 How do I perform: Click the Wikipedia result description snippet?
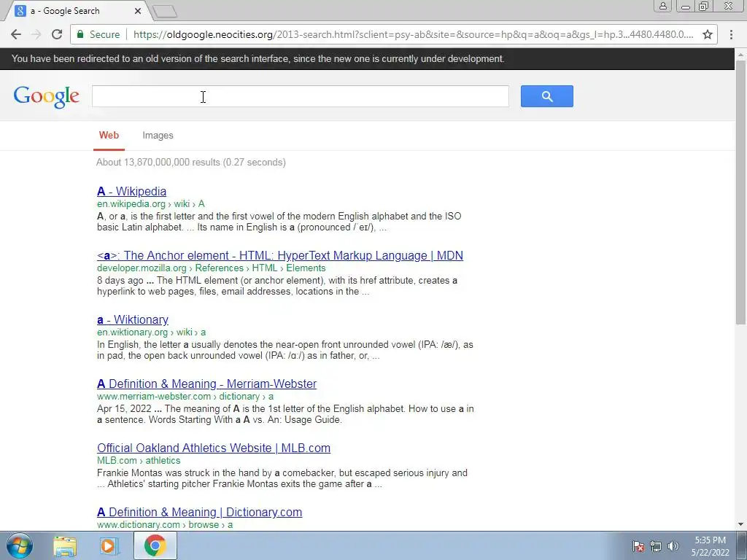pos(279,222)
